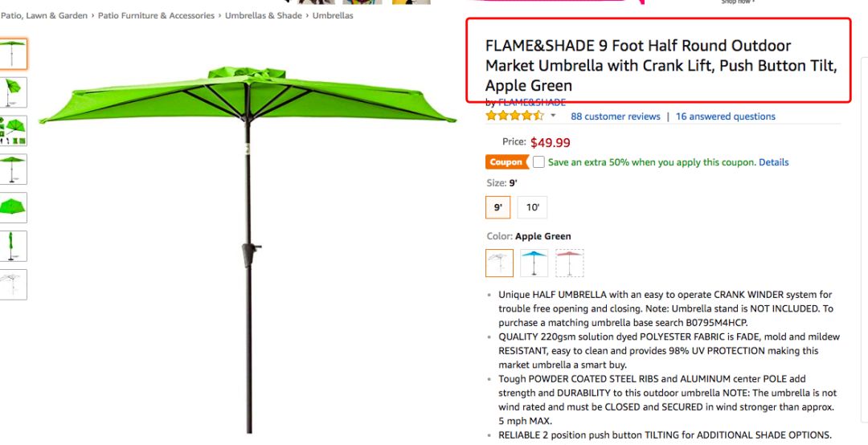Open Patio, Lawn & Garden breadcrumb
This screenshot has height=445, width=868.
point(44,15)
